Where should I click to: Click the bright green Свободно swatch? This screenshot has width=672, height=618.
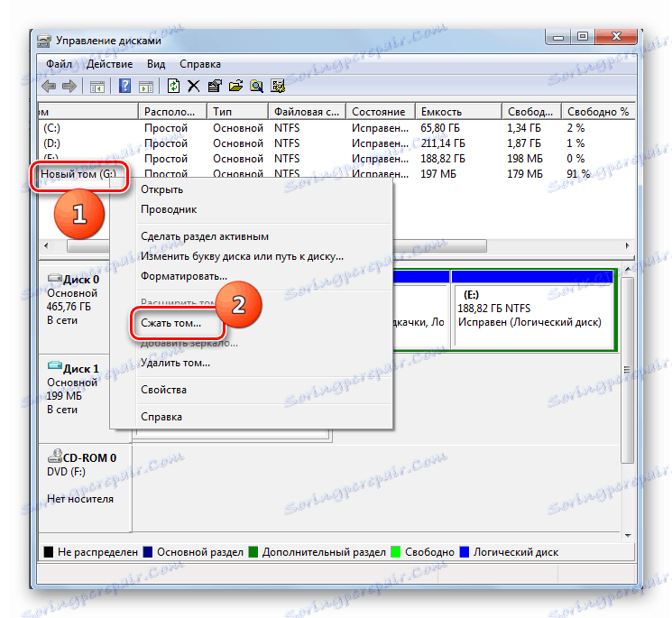point(396,552)
